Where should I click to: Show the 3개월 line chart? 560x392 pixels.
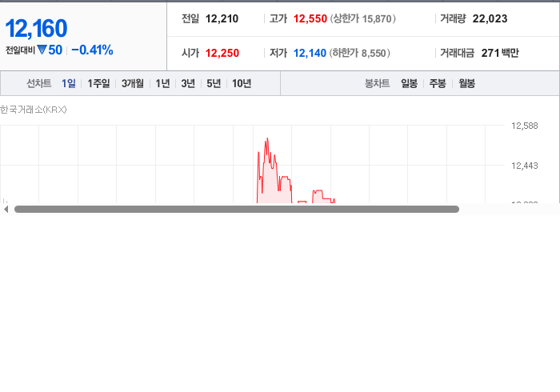coord(133,83)
